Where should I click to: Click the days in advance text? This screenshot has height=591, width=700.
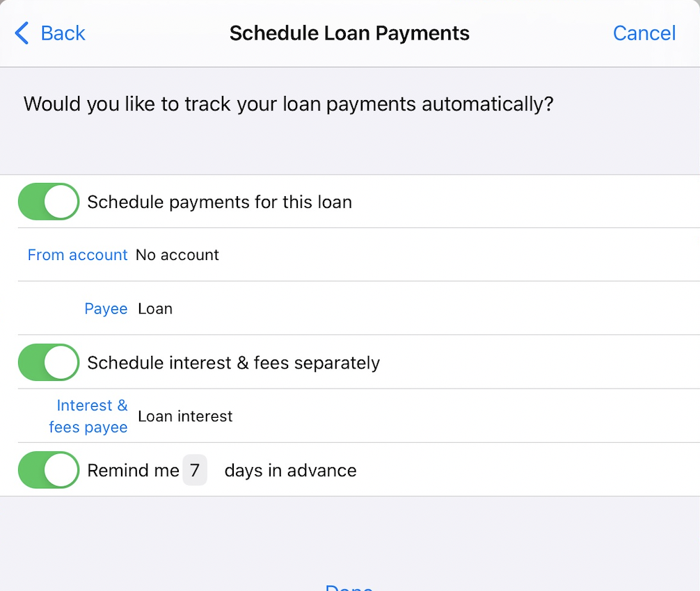tap(290, 471)
